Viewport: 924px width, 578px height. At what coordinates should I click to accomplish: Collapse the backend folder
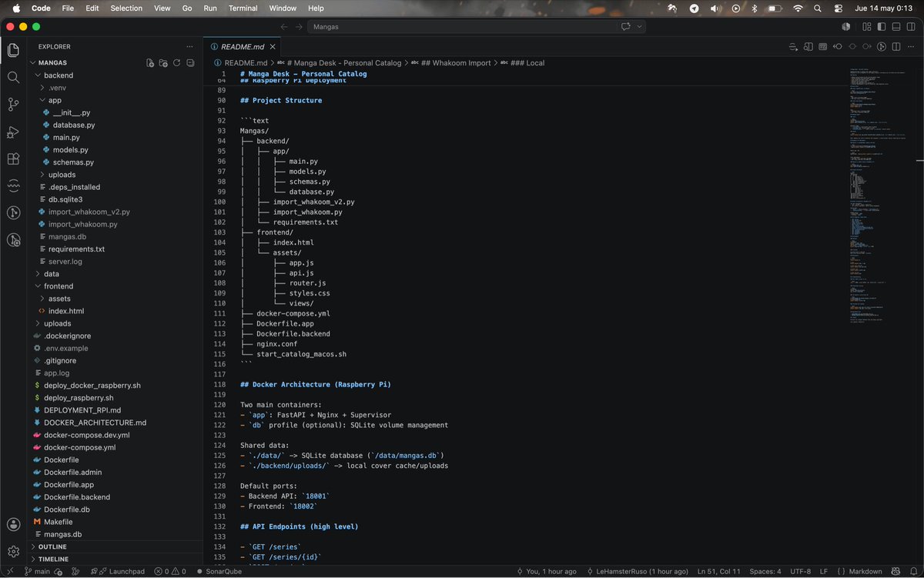[x=114, y=75]
